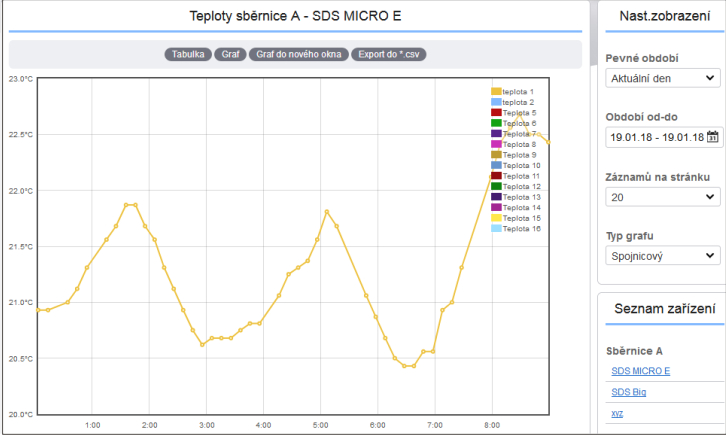726x435 pixels.
Task: Click Teplota 8 pink legend swatch
Action: coord(496,145)
